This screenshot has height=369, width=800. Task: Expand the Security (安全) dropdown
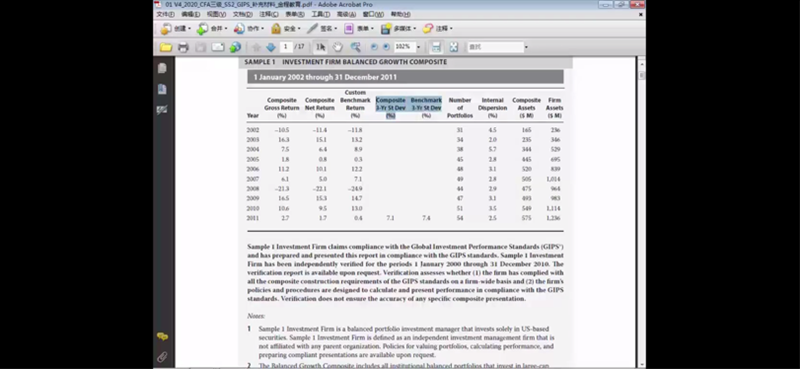286,29
